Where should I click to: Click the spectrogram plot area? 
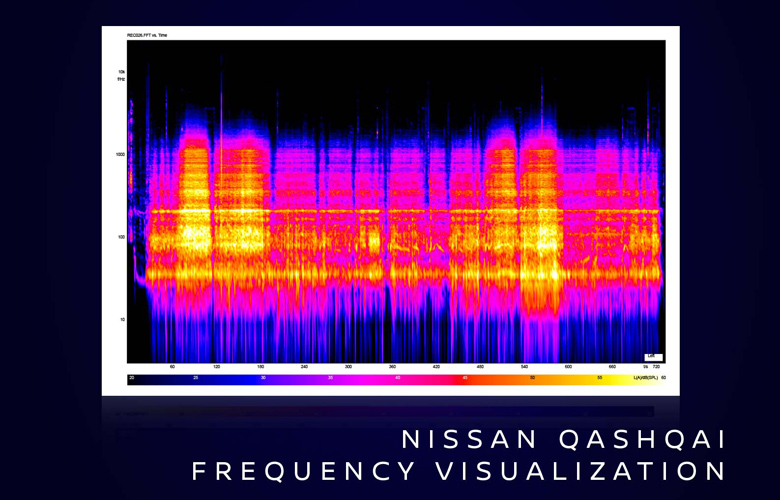(396, 201)
